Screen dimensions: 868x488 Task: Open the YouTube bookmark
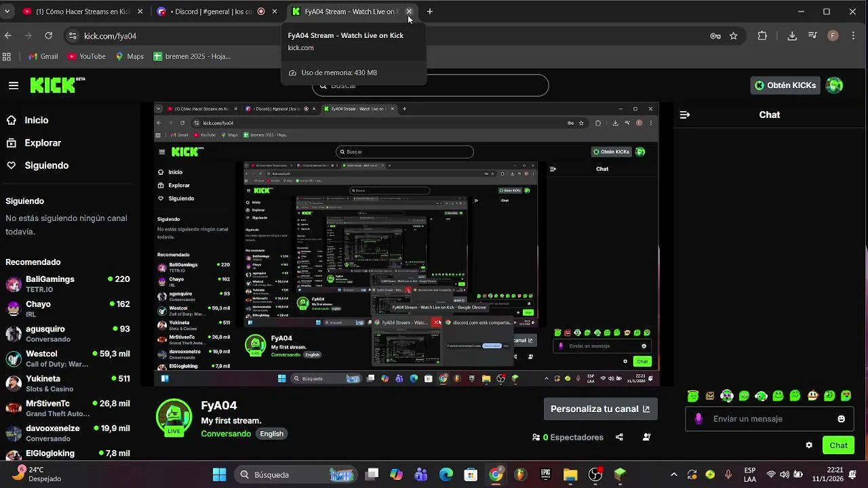(x=87, y=56)
